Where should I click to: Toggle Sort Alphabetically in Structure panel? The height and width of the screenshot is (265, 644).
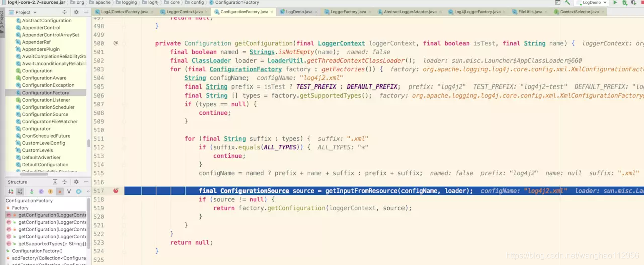click(20, 191)
